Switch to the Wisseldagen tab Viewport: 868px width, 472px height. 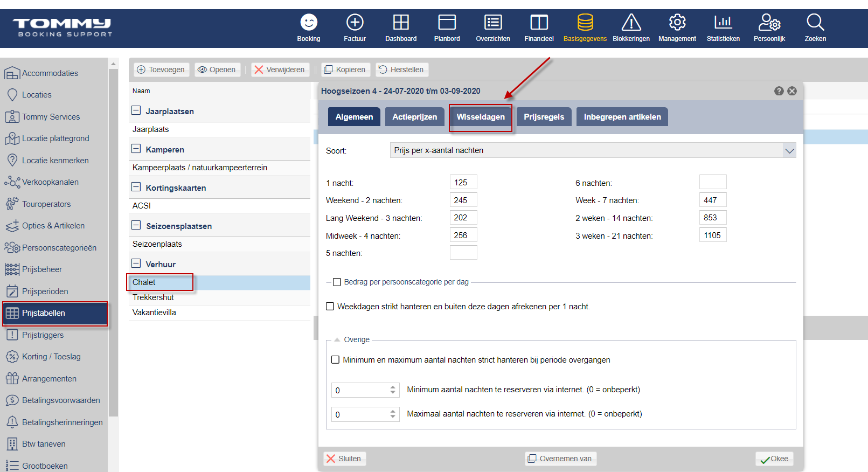481,117
